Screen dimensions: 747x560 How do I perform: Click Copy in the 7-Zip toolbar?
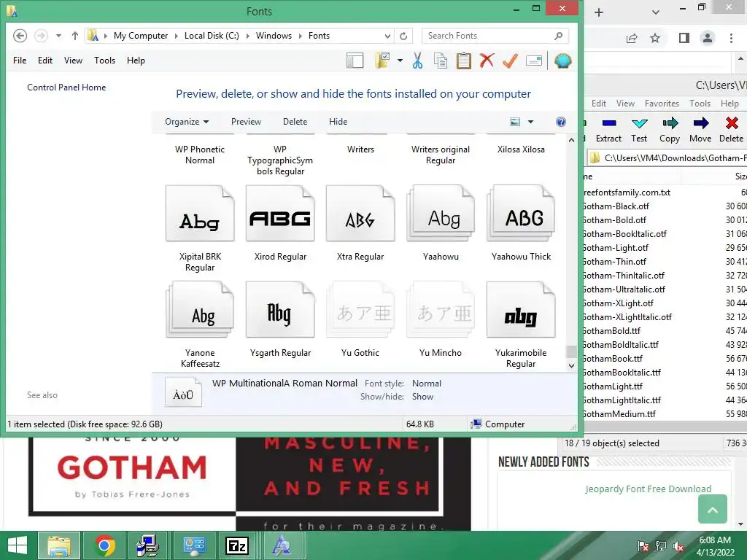coord(670,131)
